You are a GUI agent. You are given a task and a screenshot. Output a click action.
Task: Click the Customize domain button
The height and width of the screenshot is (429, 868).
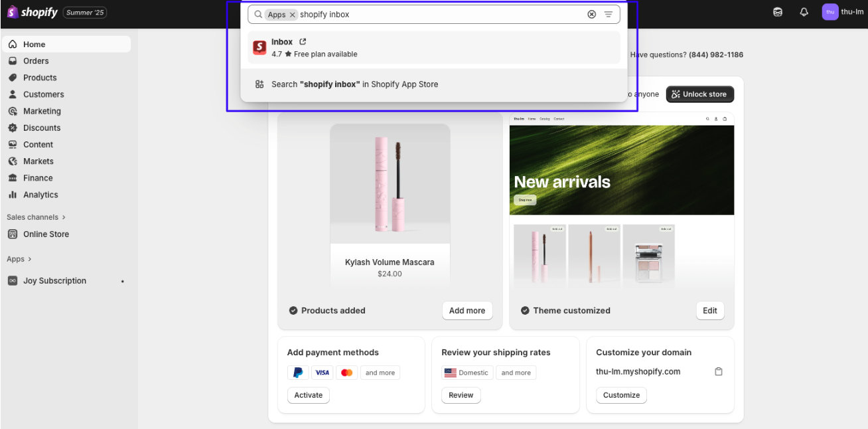click(x=622, y=395)
